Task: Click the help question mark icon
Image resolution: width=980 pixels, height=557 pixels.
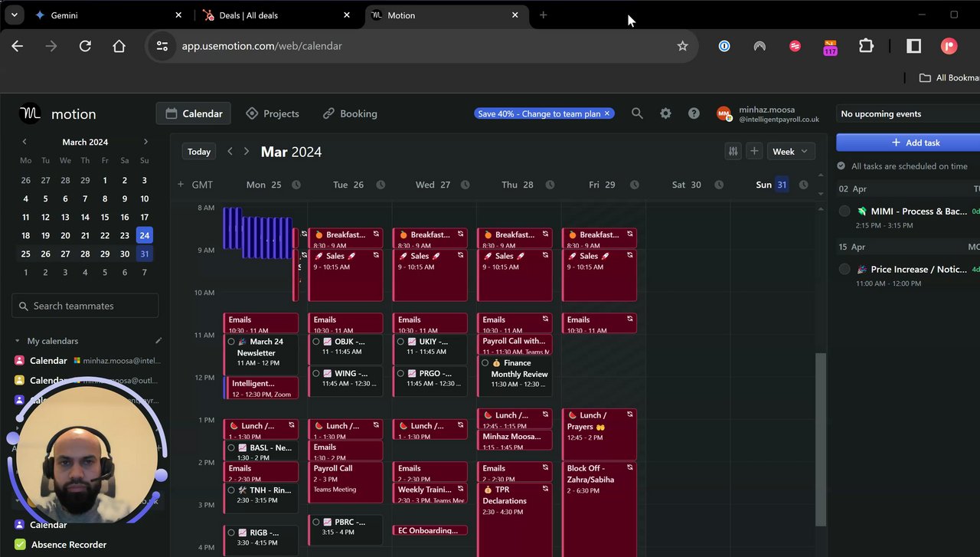Action: coord(694,113)
